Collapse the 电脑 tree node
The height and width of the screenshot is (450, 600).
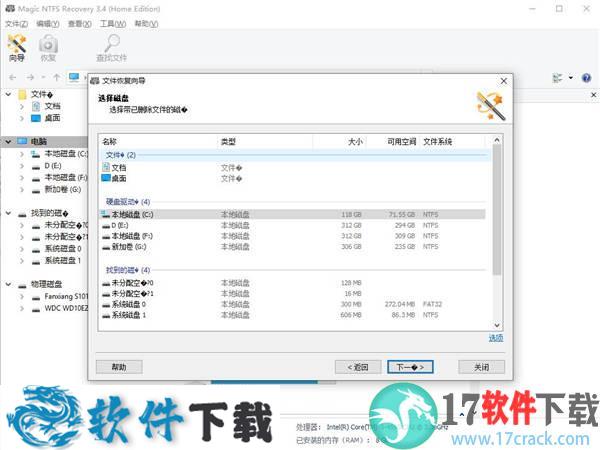9,142
